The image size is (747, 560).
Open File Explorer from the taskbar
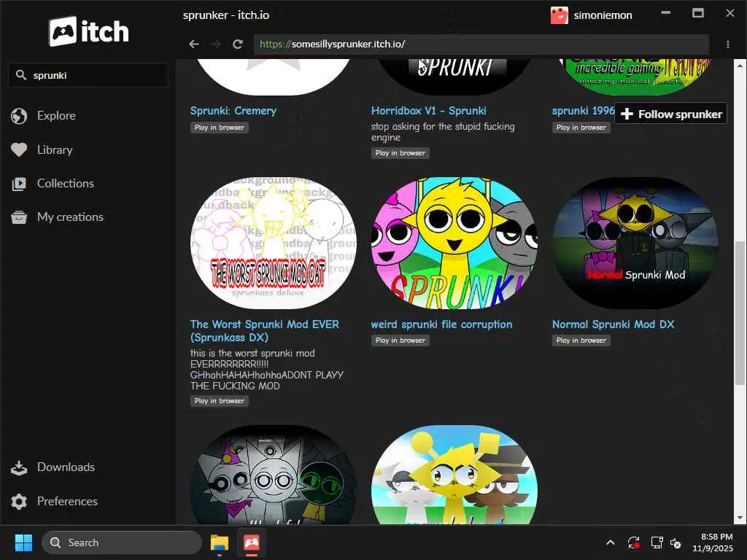[220, 542]
